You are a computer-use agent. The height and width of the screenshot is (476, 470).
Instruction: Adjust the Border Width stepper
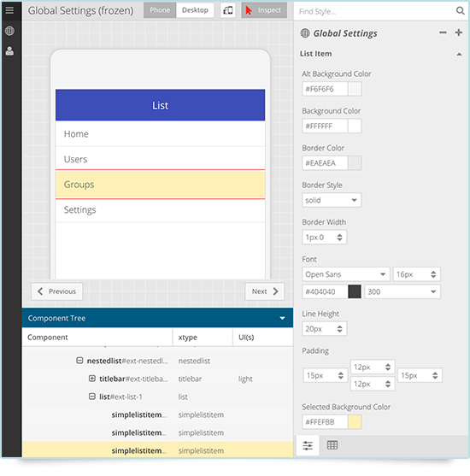[x=339, y=238]
